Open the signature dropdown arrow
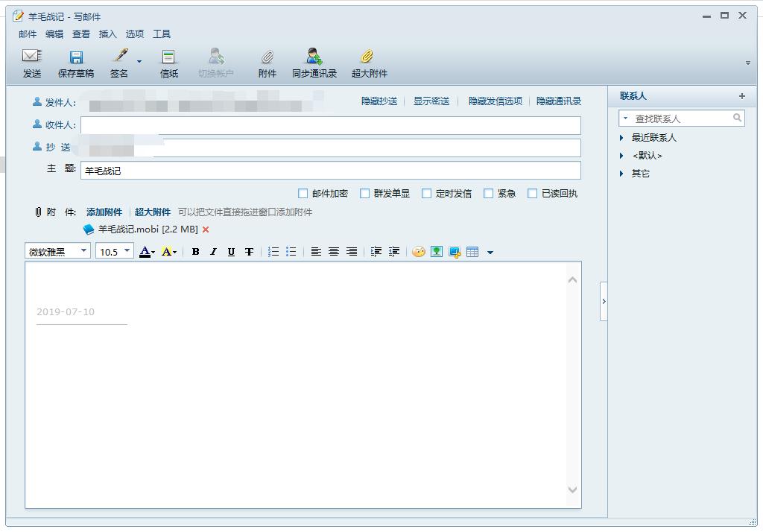 coord(139,61)
